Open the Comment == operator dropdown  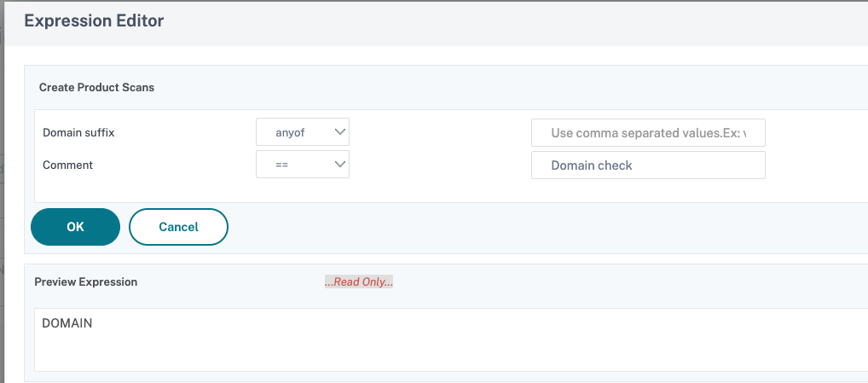(302, 165)
